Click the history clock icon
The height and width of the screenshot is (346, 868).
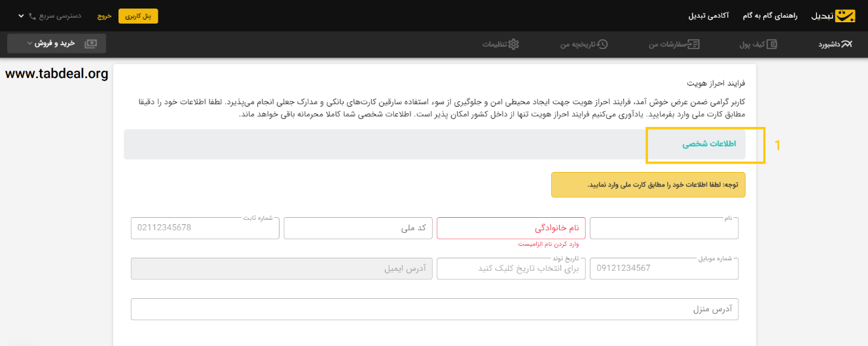point(602,44)
